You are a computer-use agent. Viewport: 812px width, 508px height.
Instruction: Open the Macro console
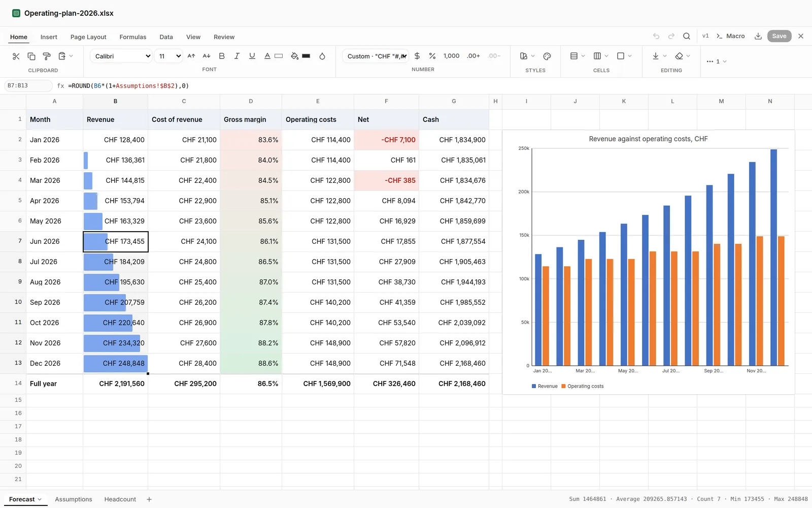731,36
